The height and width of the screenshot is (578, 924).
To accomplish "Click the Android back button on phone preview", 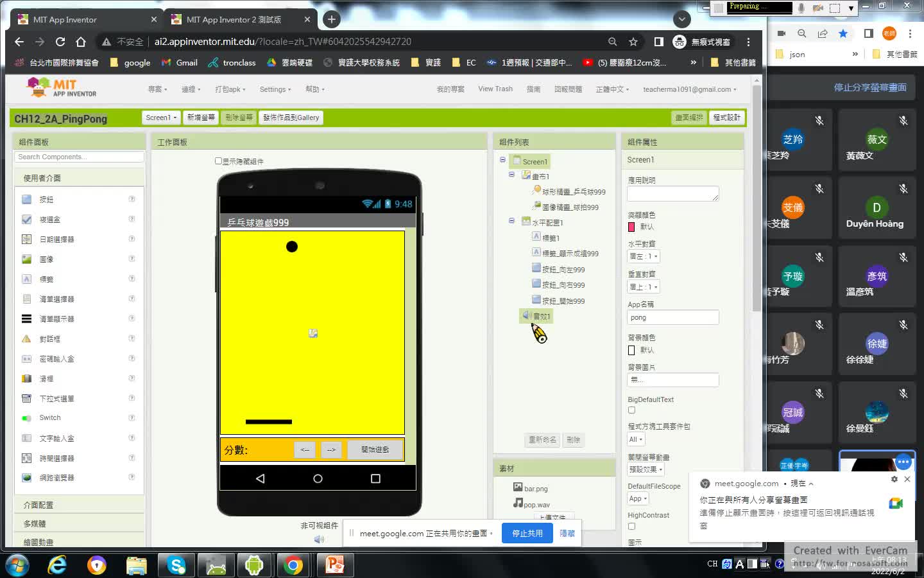I will click(x=260, y=478).
